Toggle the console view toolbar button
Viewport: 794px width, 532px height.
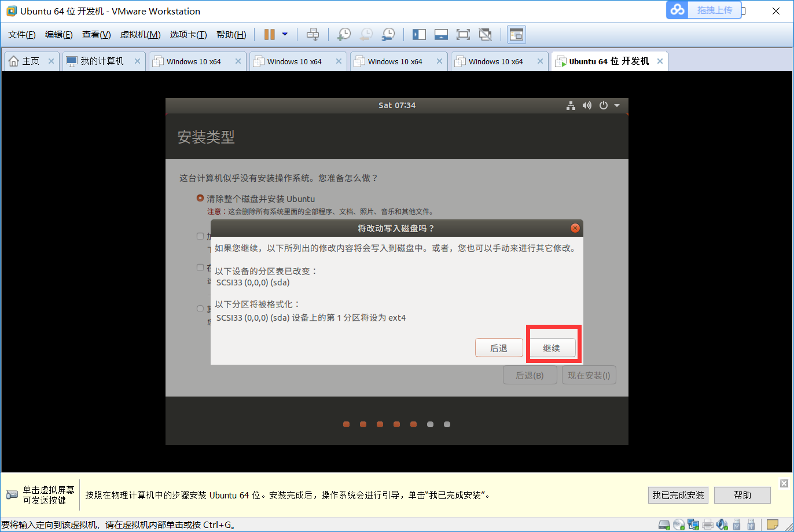pos(516,35)
